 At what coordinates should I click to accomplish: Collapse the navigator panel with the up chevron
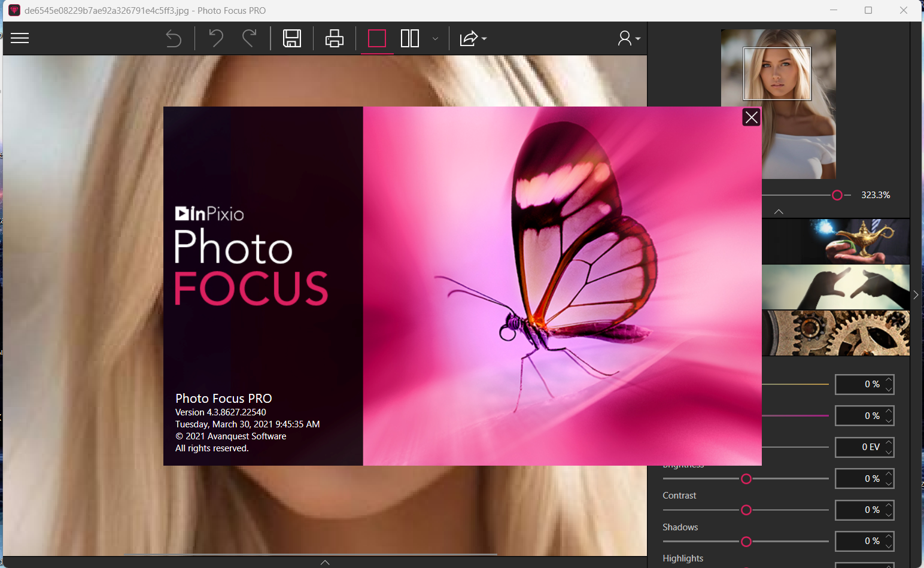point(779,212)
